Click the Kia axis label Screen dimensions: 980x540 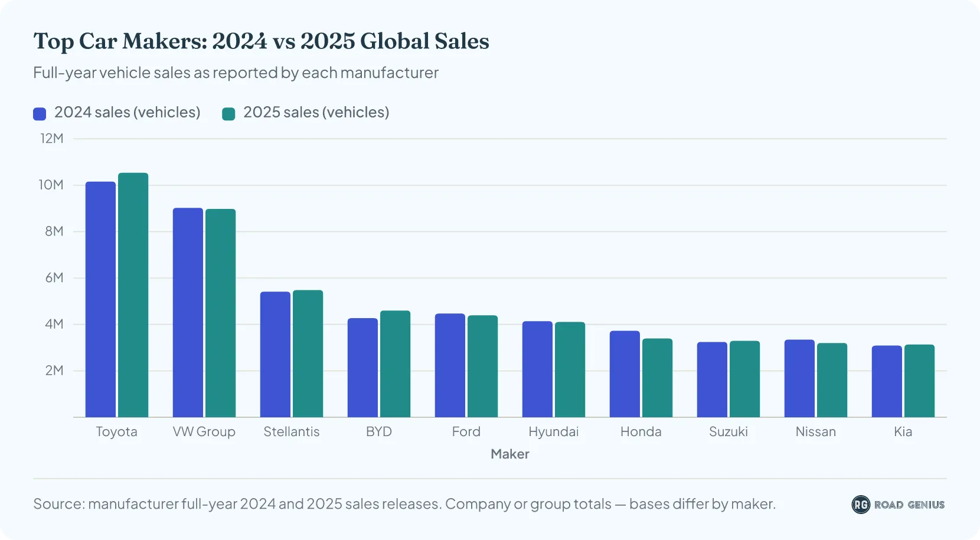click(903, 432)
